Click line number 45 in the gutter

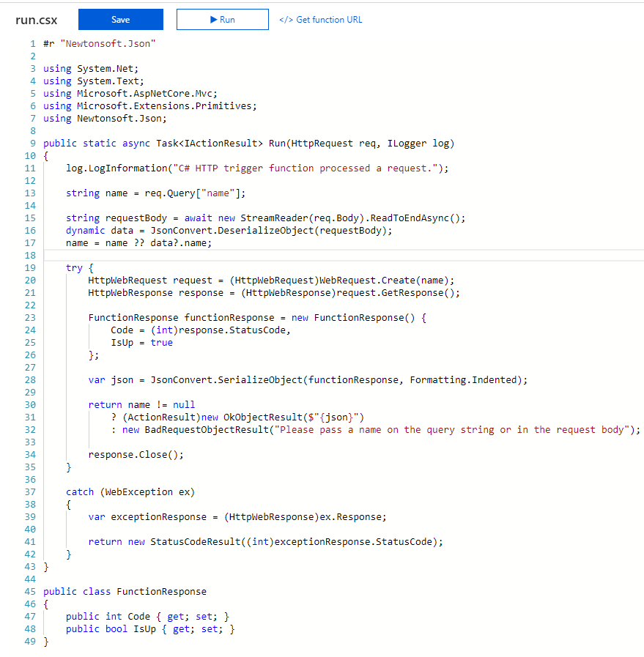[30, 591]
